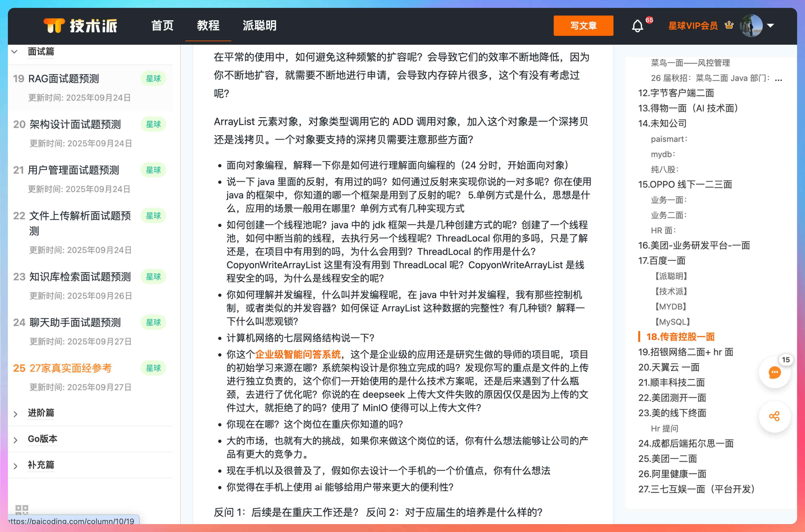The height and width of the screenshot is (532, 805).
Task: Expand the 进阶篇 section
Action: [16, 413]
